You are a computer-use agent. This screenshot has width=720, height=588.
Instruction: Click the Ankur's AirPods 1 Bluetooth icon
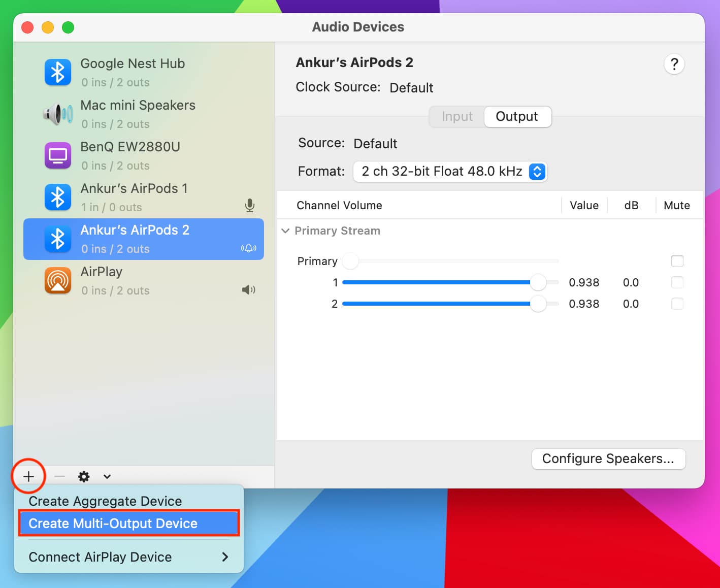pos(57,198)
